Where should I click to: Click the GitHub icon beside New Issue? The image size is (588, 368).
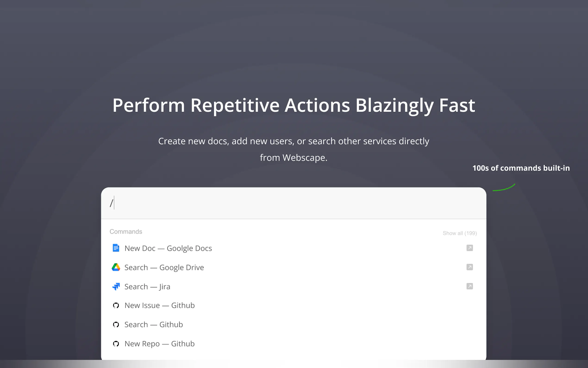coord(116,305)
